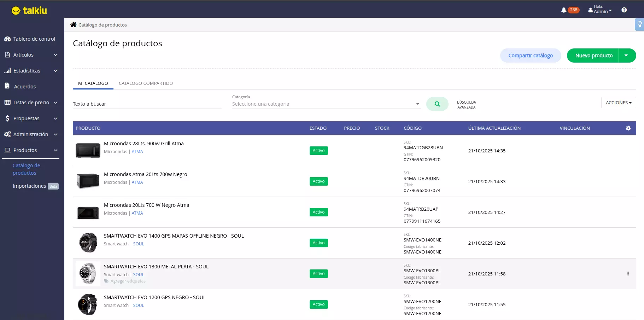Focus the Texto a buscar field

click(x=147, y=104)
